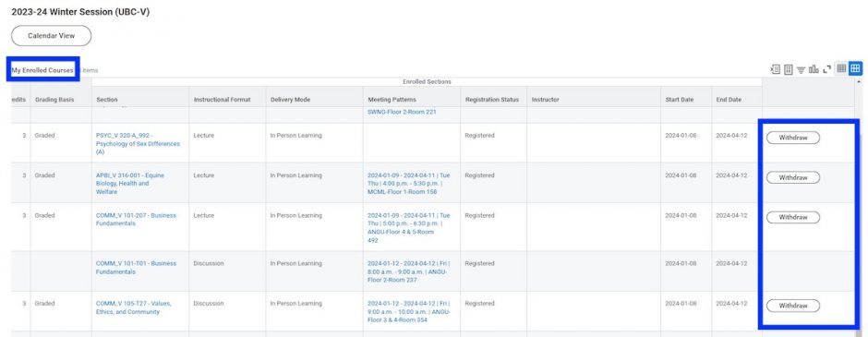The image size is (868, 337).
Task: Expand table to fullscreen
Action: tap(827, 69)
